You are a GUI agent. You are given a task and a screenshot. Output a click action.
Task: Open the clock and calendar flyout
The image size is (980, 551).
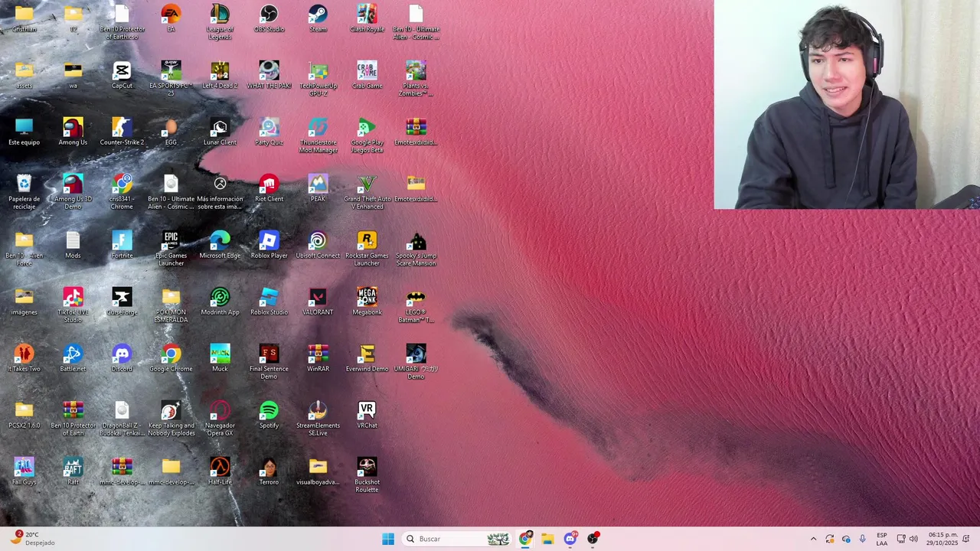coord(942,539)
